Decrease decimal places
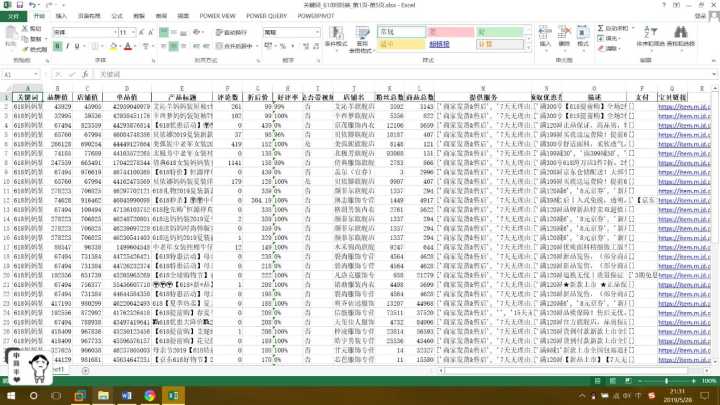Image resolution: width=720 pixels, height=405 pixels. click(316, 46)
